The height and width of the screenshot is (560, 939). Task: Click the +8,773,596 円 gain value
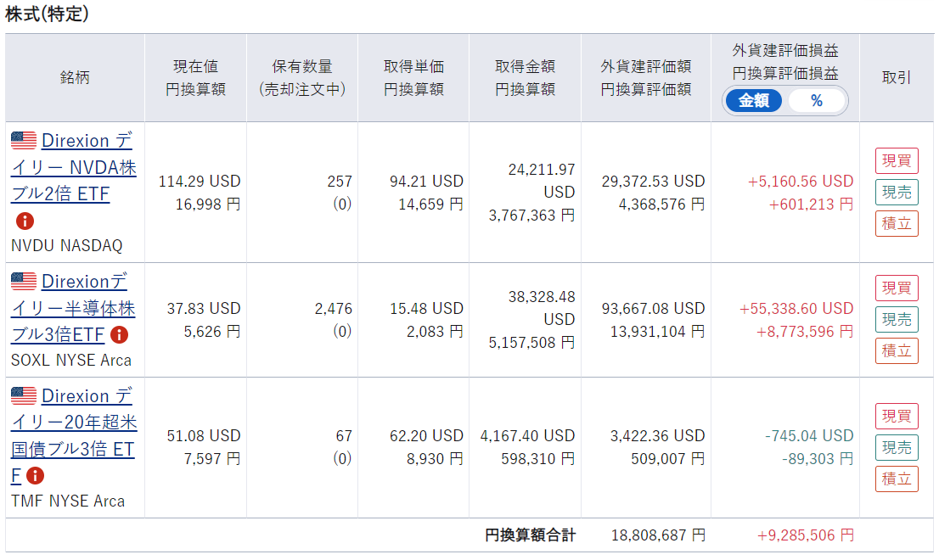804,332
